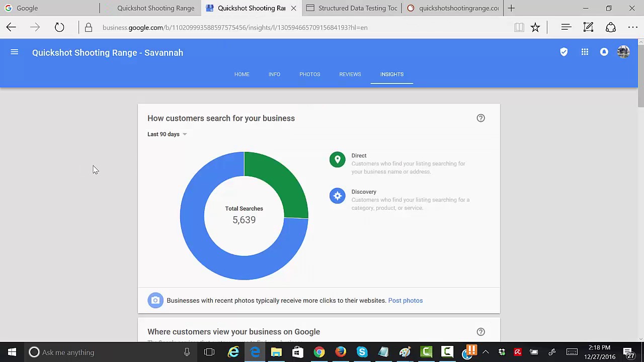The height and width of the screenshot is (362, 644).
Task: Click the Total Searches 5,639 value
Action: (244, 220)
